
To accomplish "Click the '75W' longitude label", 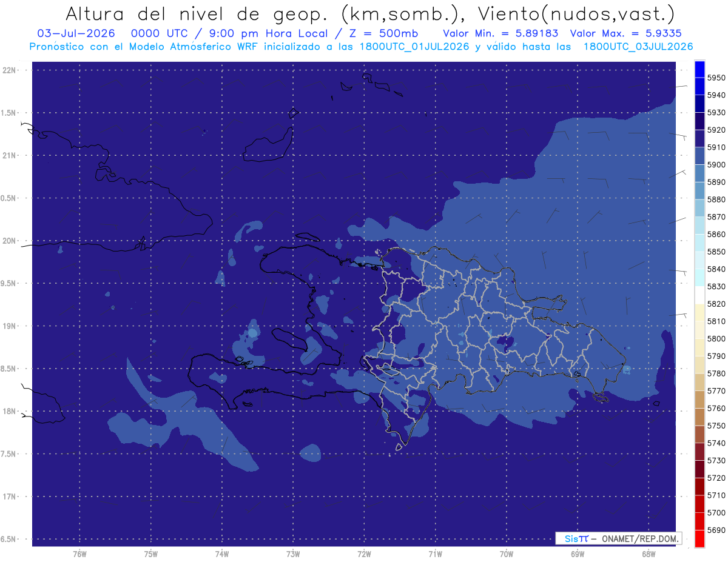I will pyautogui.click(x=150, y=554).
